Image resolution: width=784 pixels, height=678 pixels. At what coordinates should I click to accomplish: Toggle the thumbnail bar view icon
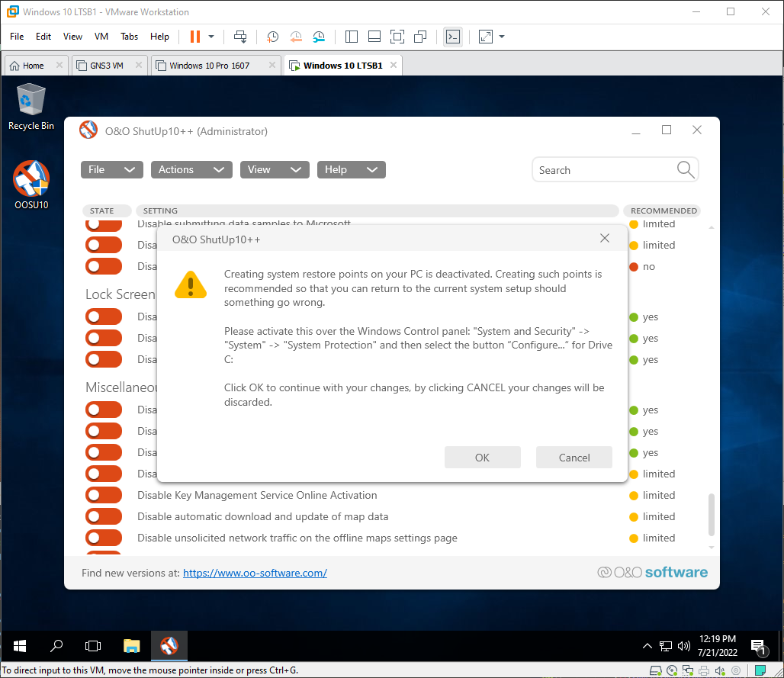tap(374, 37)
